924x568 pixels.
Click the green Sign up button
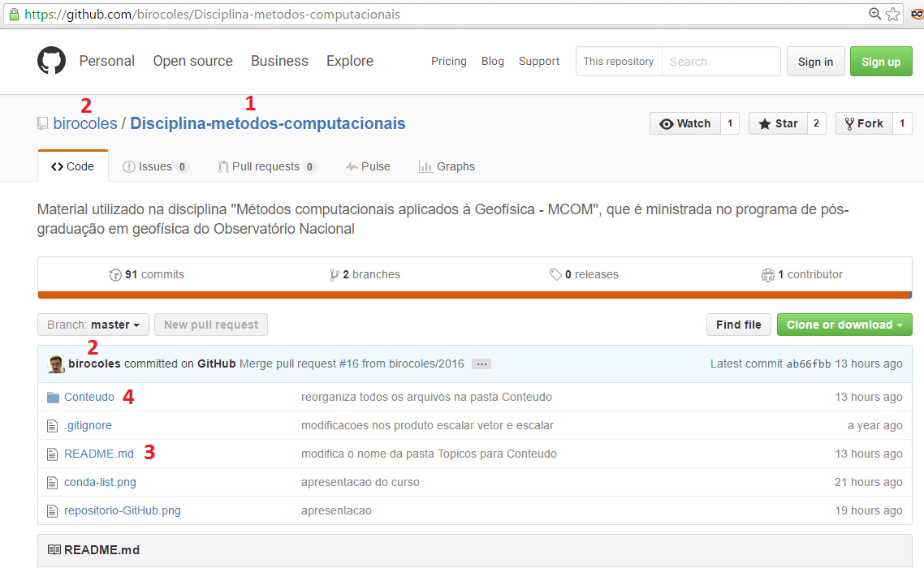tap(881, 62)
